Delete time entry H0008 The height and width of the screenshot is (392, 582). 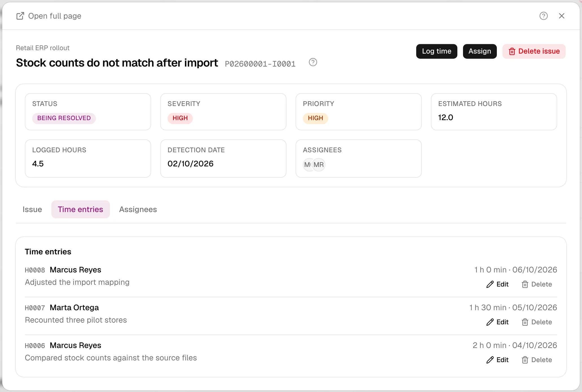coord(537,284)
